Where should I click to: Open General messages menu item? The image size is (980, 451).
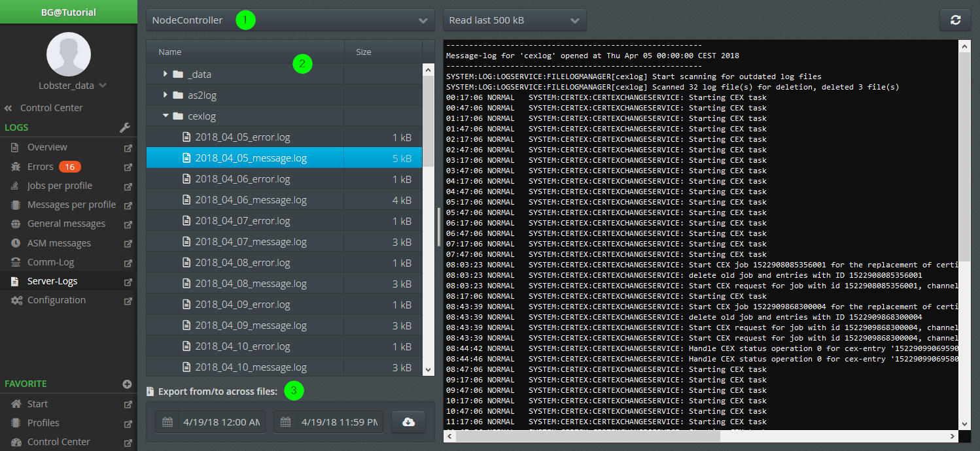(66, 224)
